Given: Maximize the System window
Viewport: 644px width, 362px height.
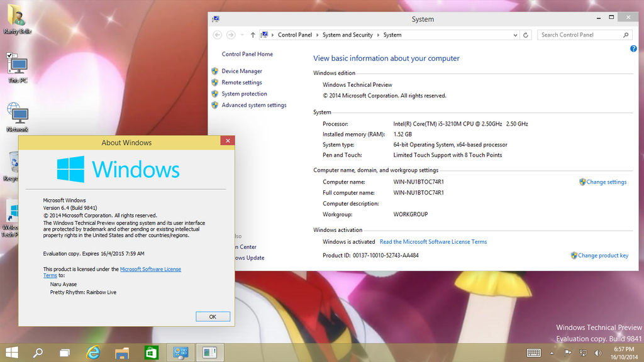Looking at the screenshot, I should pyautogui.click(x=611, y=17).
